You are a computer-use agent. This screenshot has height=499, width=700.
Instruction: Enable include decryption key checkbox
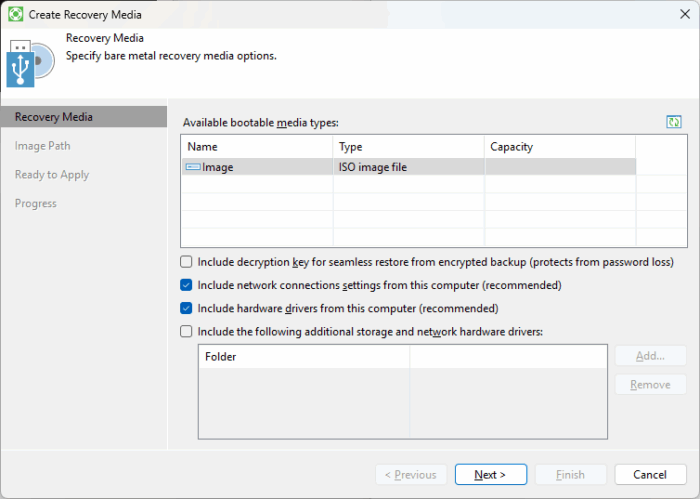coord(186,262)
